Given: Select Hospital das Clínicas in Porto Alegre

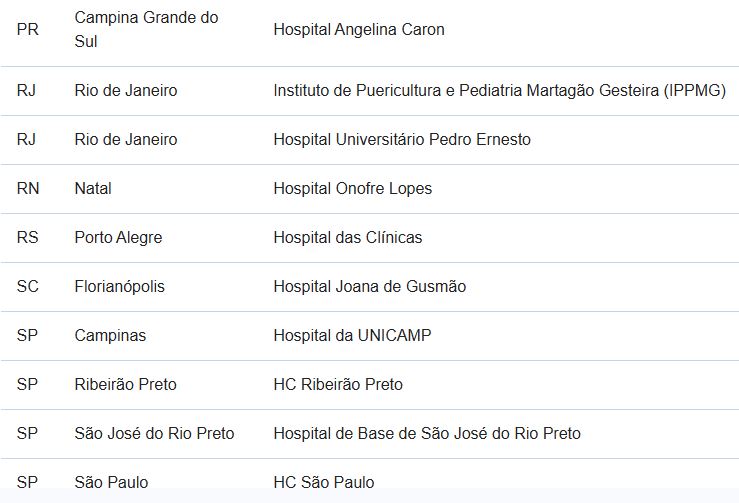Looking at the screenshot, I should coord(348,237).
